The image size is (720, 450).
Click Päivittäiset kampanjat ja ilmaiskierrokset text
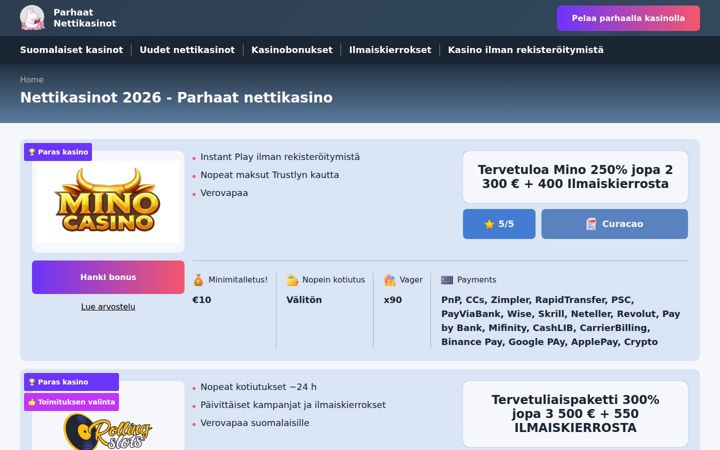tap(293, 405)
